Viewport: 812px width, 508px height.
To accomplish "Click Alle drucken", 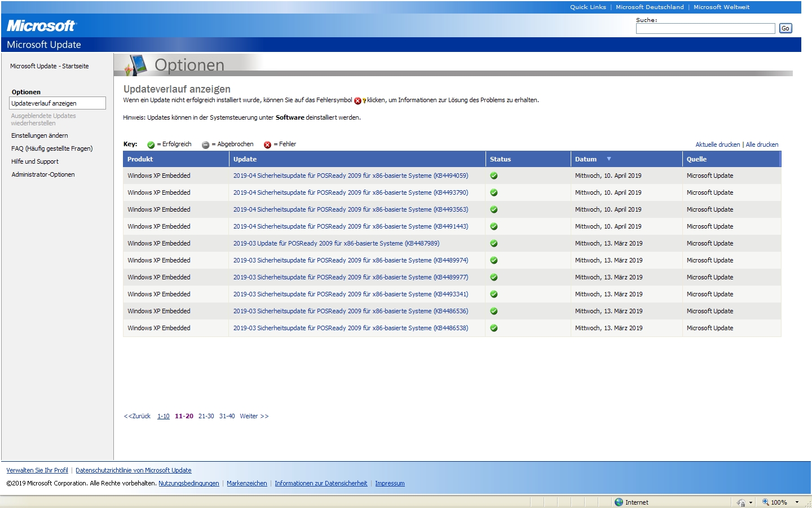I will (762, 144).
